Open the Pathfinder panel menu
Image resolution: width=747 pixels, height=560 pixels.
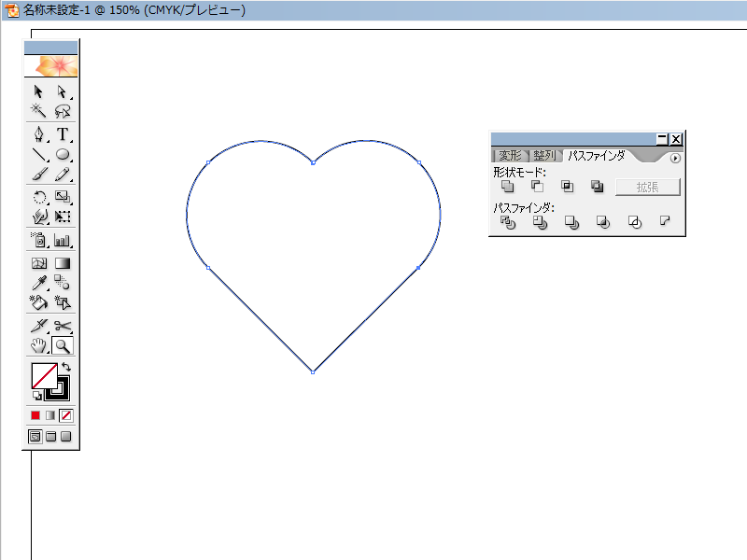click(676, 156)
